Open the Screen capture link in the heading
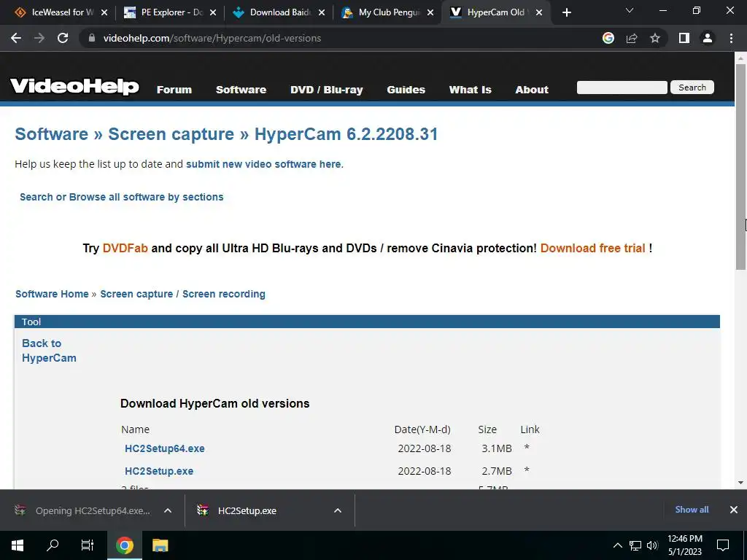The width and height of the screenshot is (747, 560). [x=171, y=134]
